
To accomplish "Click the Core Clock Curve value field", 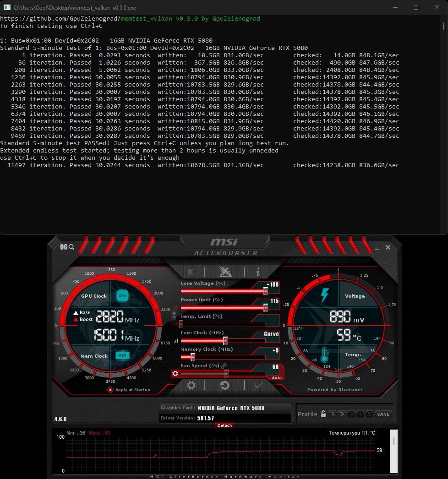I will pyautogui.click(x=271, y=334).
